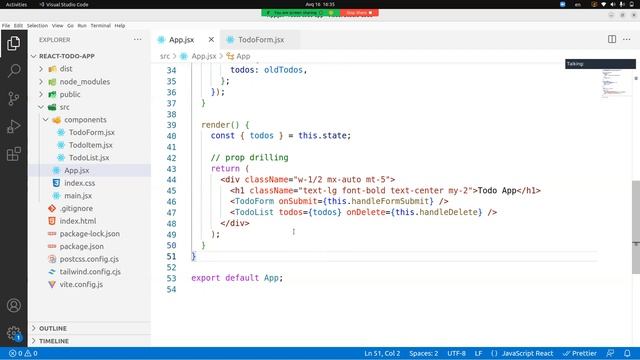Screen dimensions: 640x360
Task: Open the File menu
Action: click(6, 25)
